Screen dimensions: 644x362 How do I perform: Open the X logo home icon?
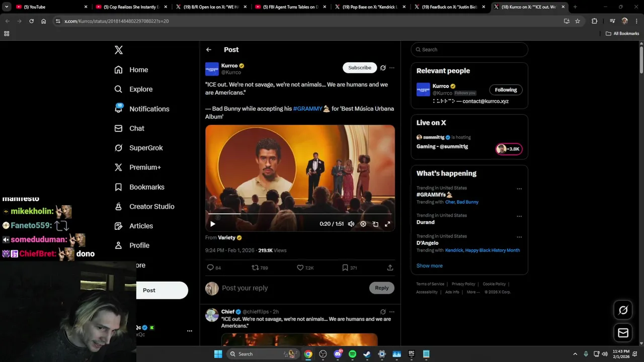pyautogui.click(x=118, y=50)
